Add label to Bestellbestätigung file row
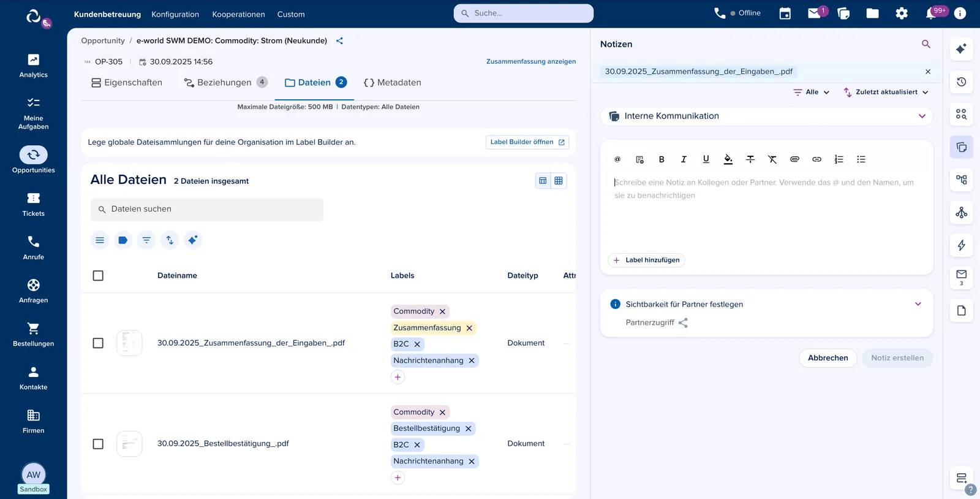This screenshot has width=980, height=499. (x=398, y=478)
